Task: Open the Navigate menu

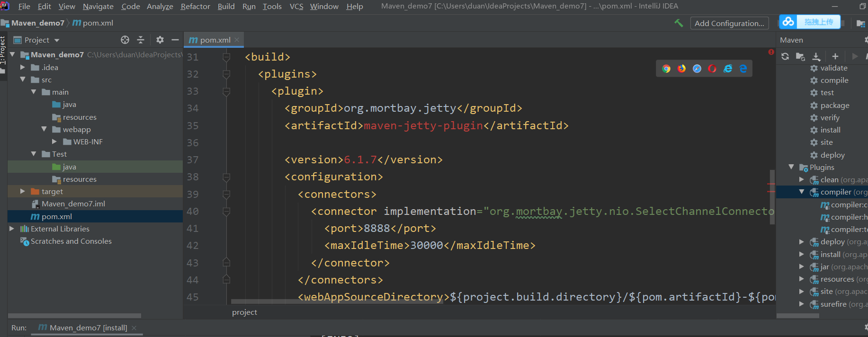Action: pyautogui.click(x=98, y=6)
